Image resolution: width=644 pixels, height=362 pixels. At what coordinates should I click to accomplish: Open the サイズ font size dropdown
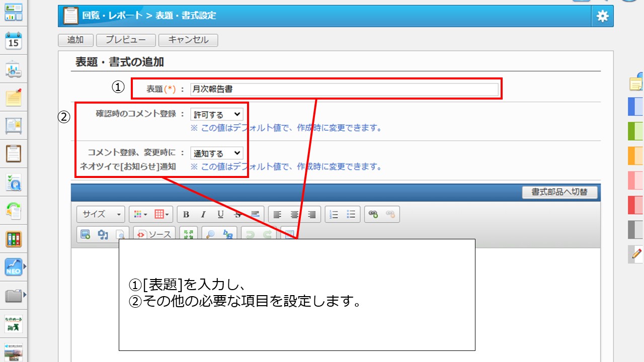click(101, 215)
